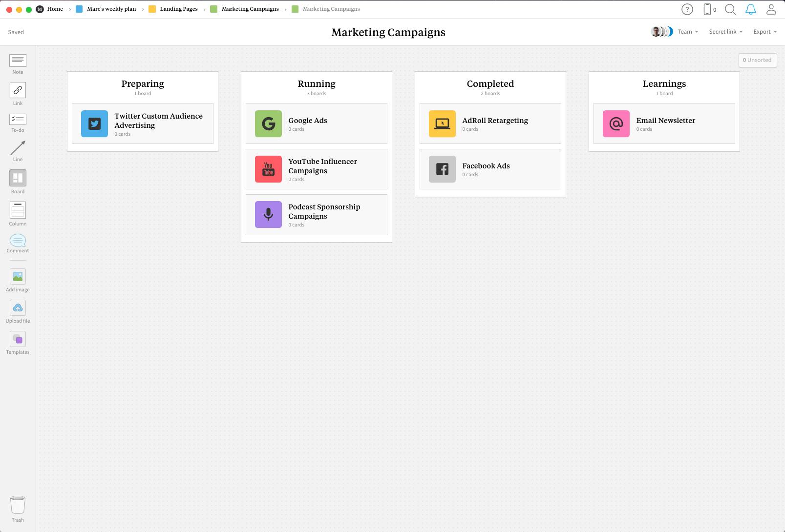Open notifications bell icon
Screen dimensions: 785x532
[x=750, y=9]
